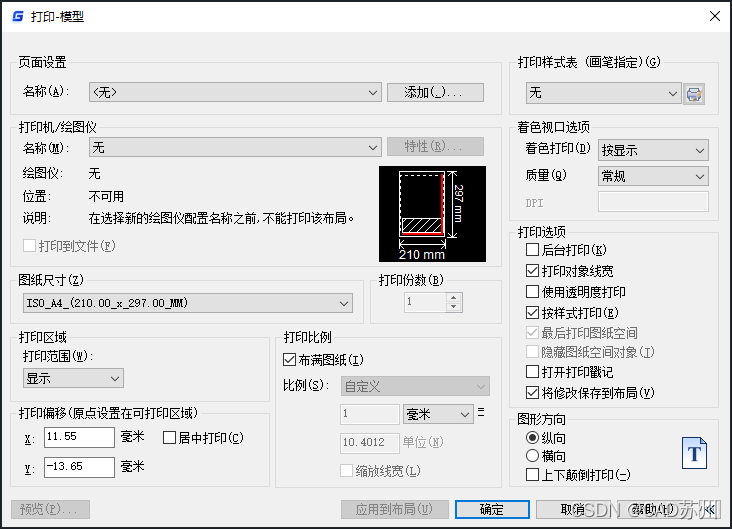Image resolution: width=732 pixels, height=529 pixels.
Task: Close the 打印-模型 dialog
Action: pos(715,16)
